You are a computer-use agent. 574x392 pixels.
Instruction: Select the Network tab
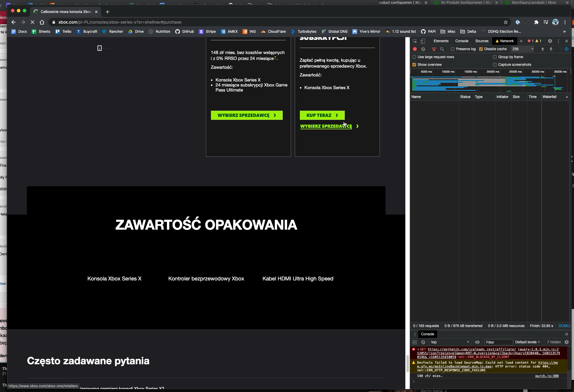tap(505, 41)
